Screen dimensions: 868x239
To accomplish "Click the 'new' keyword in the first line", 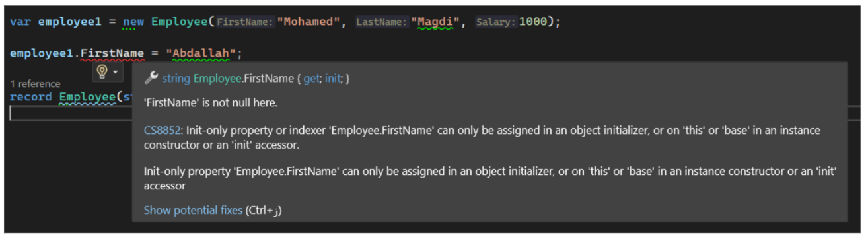I will point(133,22).
